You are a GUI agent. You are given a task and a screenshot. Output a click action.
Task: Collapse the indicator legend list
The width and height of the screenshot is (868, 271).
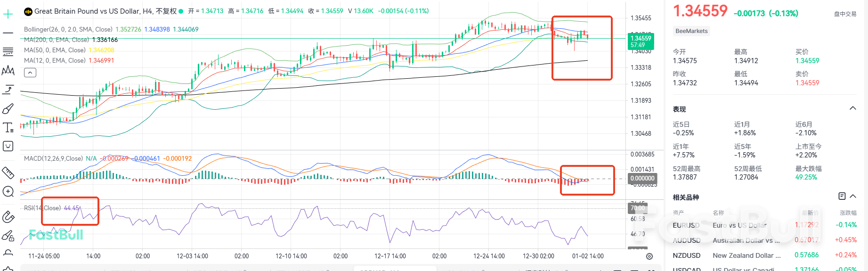pos(30,73)
